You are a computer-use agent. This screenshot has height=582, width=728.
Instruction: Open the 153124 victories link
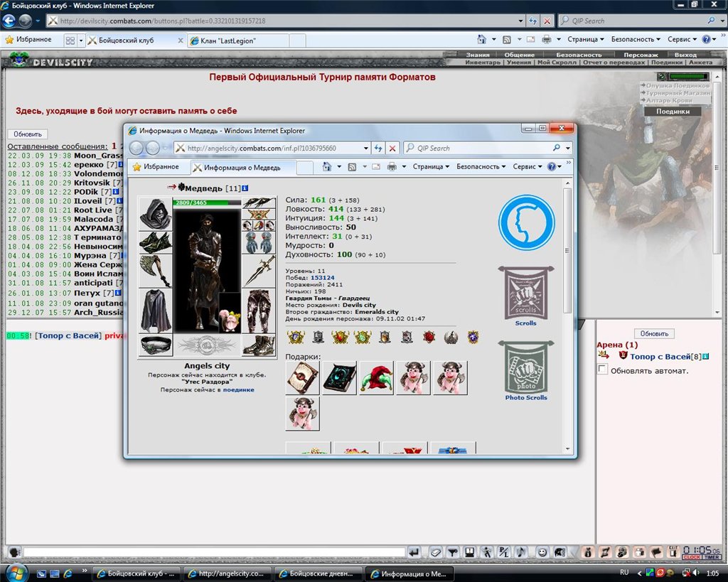322,278
